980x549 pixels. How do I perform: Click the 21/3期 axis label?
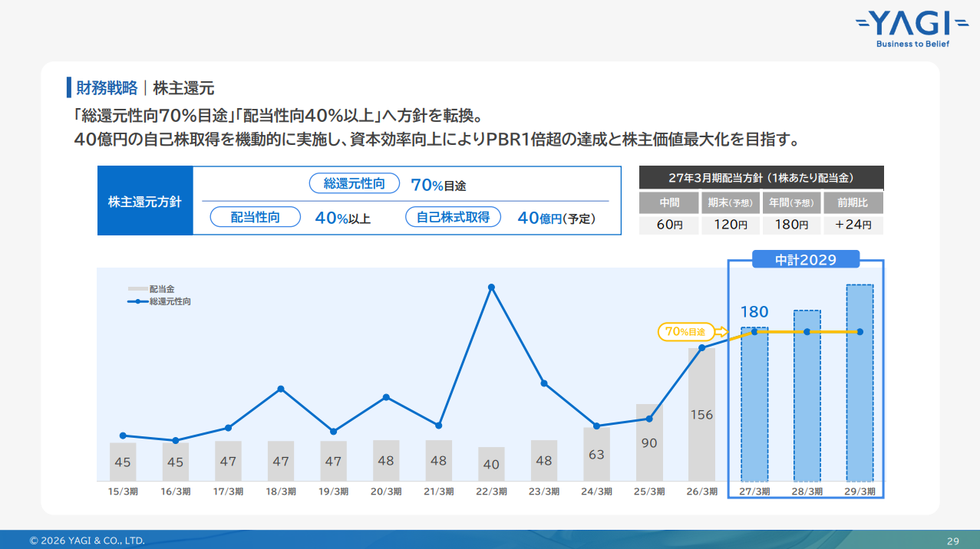pyautogui.click(x=438, y=492)
